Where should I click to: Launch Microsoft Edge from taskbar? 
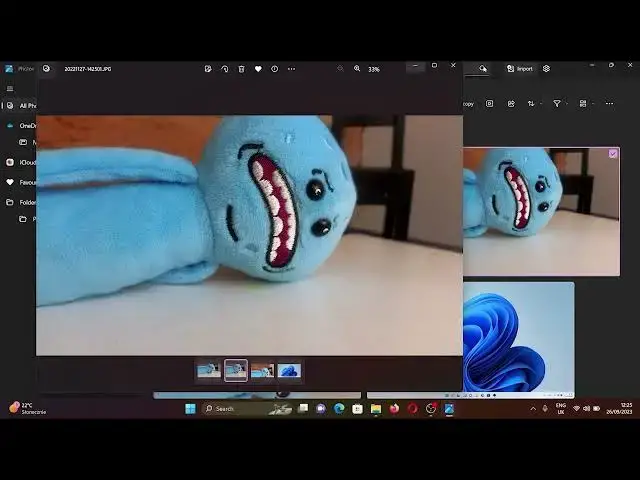coord(339,408)
